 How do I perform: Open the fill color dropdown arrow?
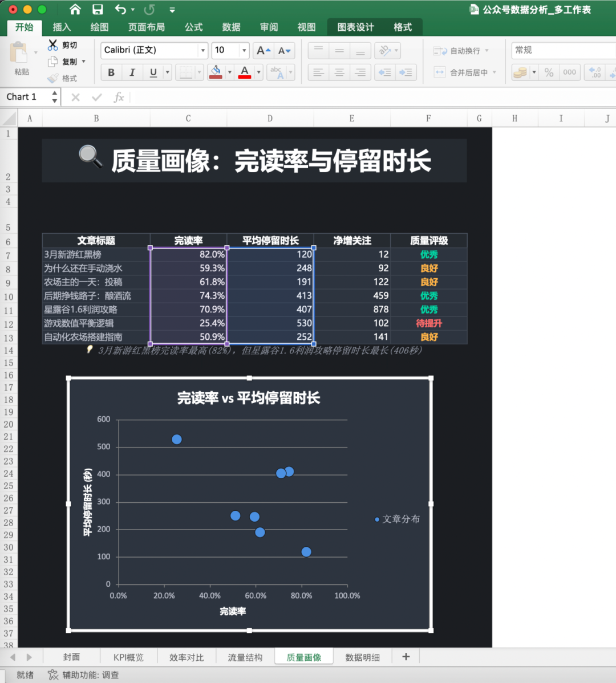pos(230,72)
